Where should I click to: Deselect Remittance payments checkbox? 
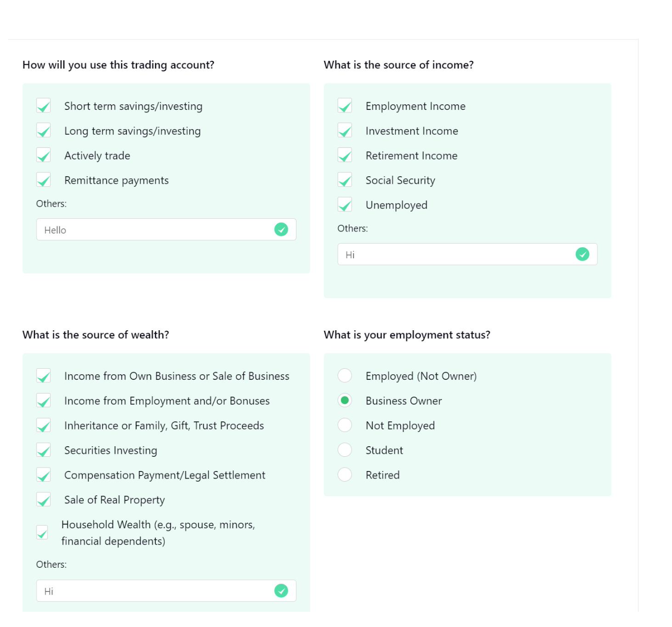click(x=44, y=180)
